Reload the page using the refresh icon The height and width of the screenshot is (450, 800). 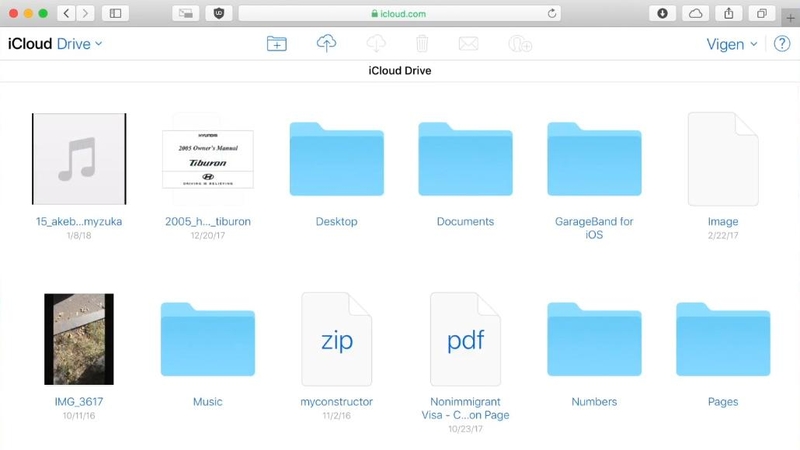point(552,14)
